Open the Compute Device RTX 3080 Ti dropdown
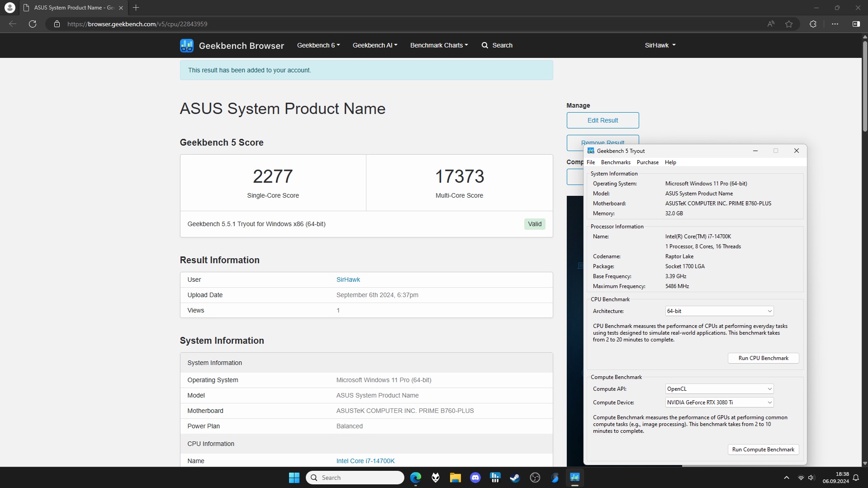 (x=719, y=403)
